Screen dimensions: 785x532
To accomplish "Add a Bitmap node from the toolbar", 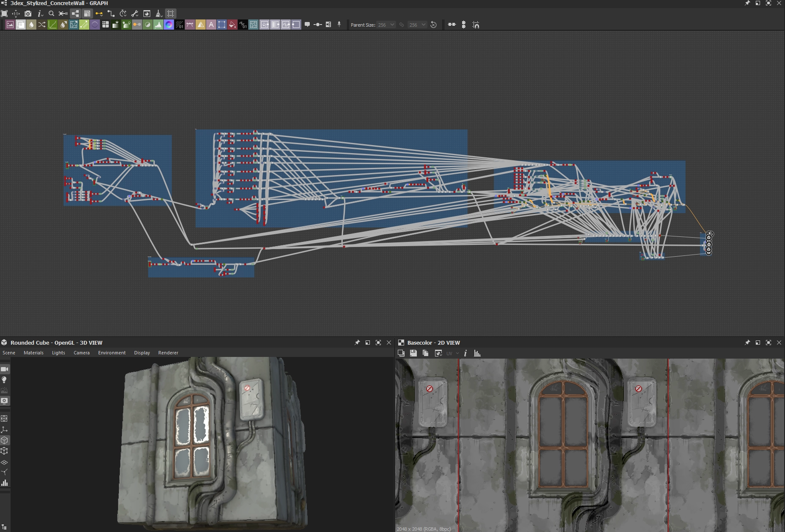I will pyautogui.click(x=10, y=25).
